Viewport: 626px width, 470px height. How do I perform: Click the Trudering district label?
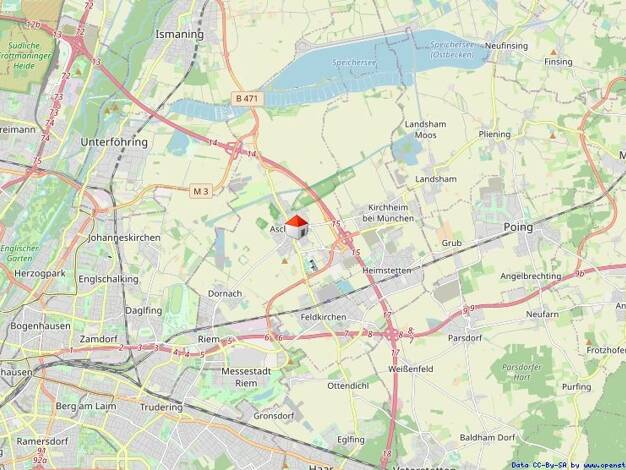161,408
